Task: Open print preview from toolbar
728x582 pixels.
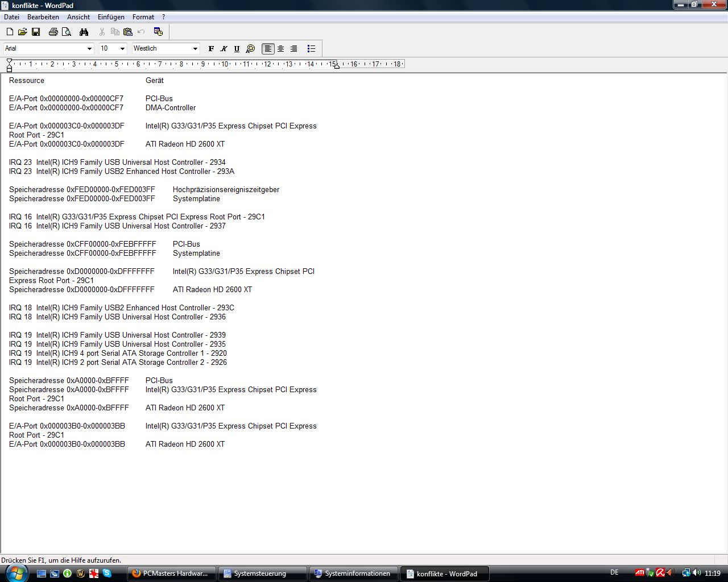Action: 66,32
